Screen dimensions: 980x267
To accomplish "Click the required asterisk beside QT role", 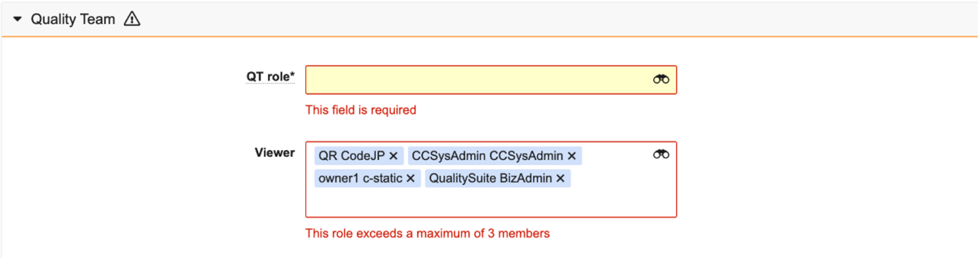I will pos(293,75).
